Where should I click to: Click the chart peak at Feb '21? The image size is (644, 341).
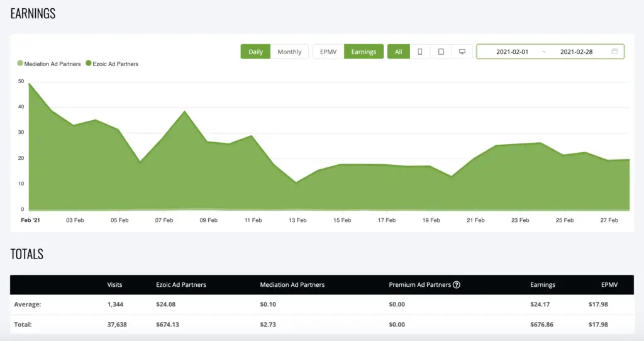point(30,84)
